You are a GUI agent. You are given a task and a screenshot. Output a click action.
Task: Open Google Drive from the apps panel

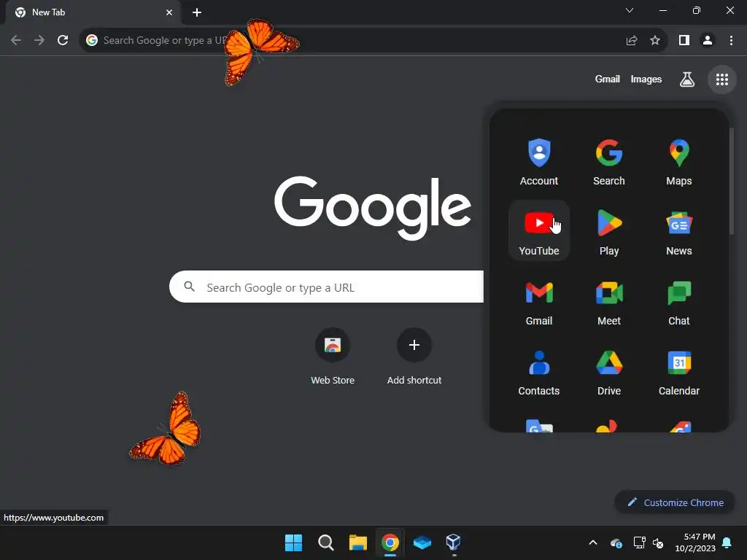[x=609, y=371]
